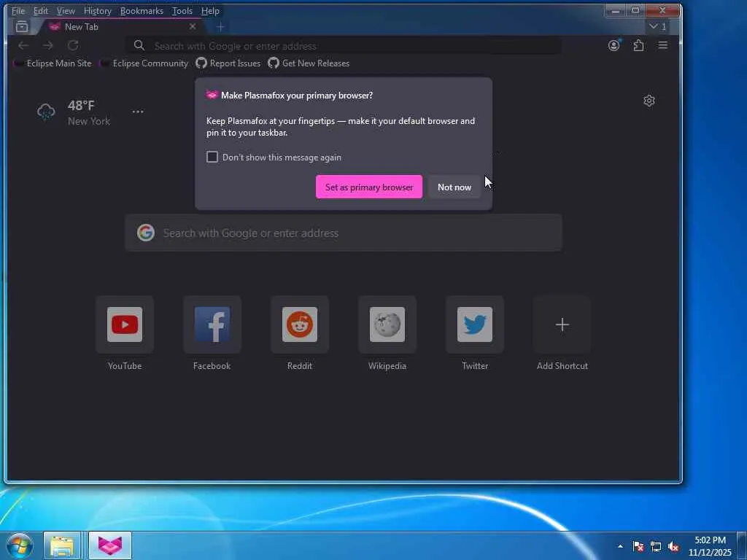Open Report Issues bookmark
This screenshot has height=560, width=747.
click(228, 63)
